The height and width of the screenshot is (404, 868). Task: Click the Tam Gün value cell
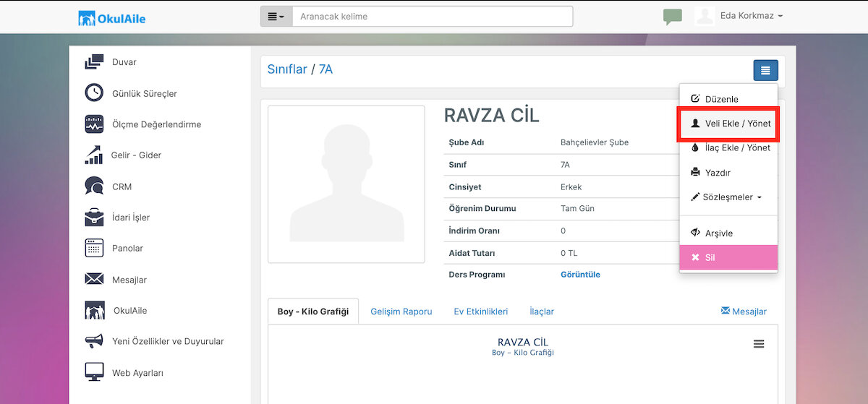578,209
